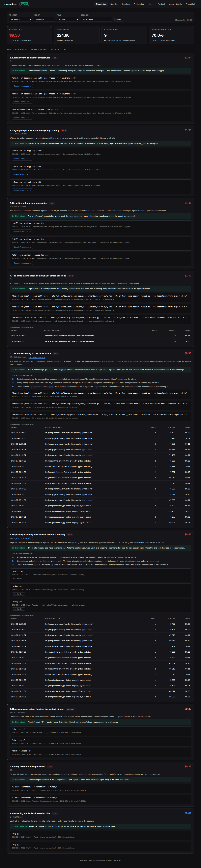The height and width of the screenshot is (868, 201).
Task: Click the 'Editing without running the tests' heading
Action: pos(27,767)
